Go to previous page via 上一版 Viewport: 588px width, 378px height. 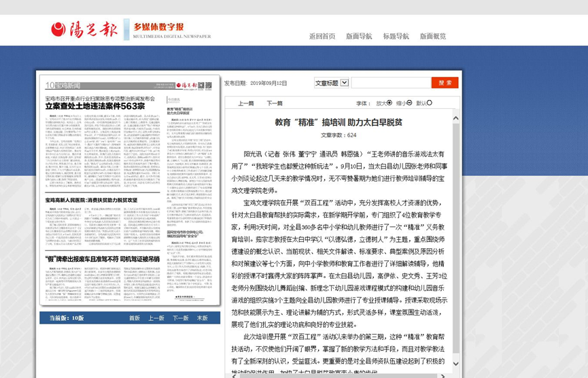156,318
